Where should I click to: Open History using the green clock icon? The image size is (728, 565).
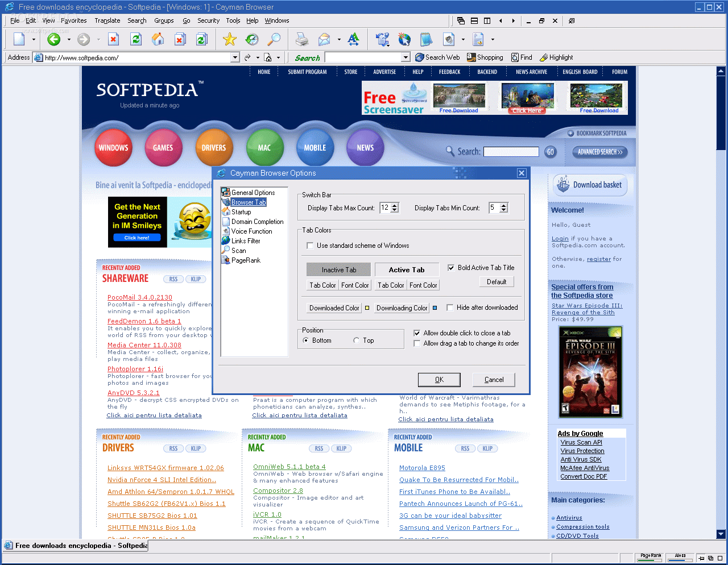(x=252, y=39)
